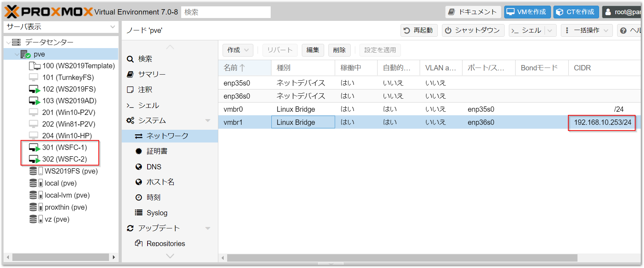Click the globe icon beside DNS
Image resolution: width=644 pixels, height=268 pixels.
coord(139,167)
